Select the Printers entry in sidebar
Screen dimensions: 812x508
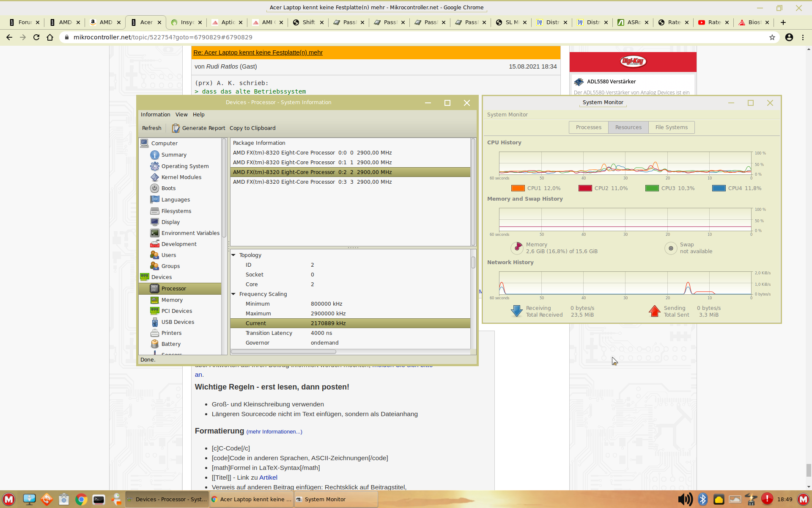[x=171, y=333]
